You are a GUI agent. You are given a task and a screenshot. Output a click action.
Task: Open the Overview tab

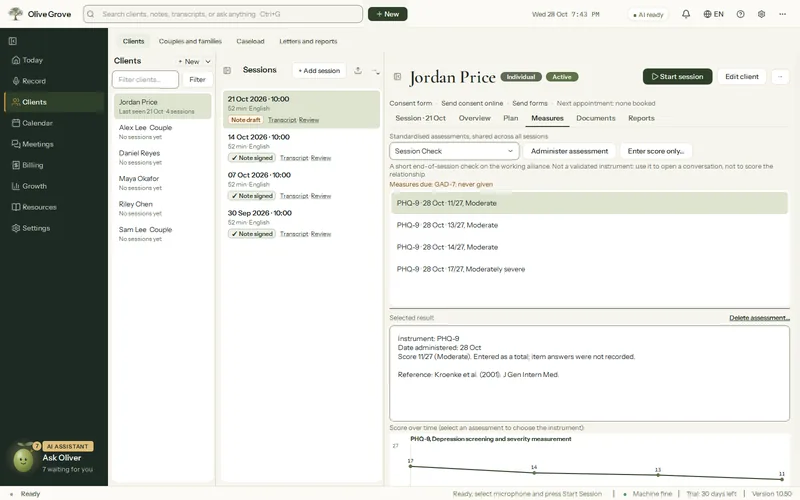(x=474, y=118)
